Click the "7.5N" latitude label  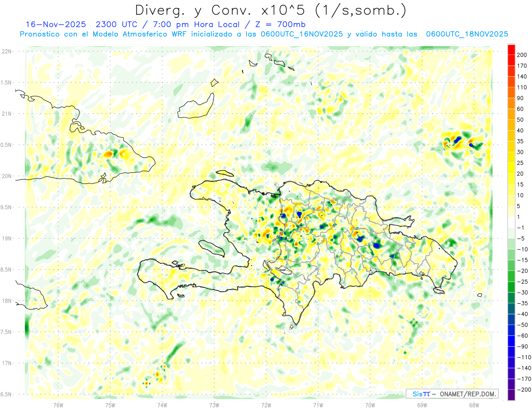pyautogui.click(x=7, y=332)
